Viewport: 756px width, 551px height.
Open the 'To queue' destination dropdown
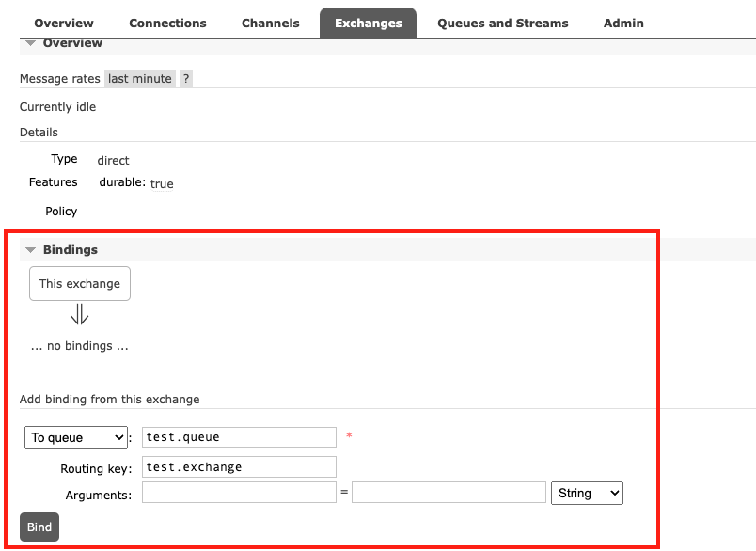click(75, 437)
